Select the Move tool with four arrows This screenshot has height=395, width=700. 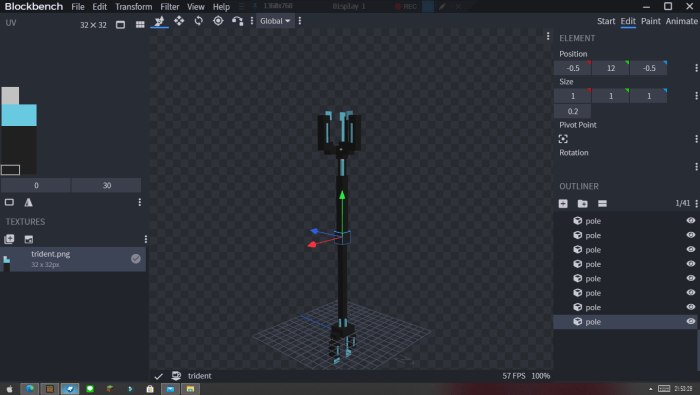coord(179,21)
